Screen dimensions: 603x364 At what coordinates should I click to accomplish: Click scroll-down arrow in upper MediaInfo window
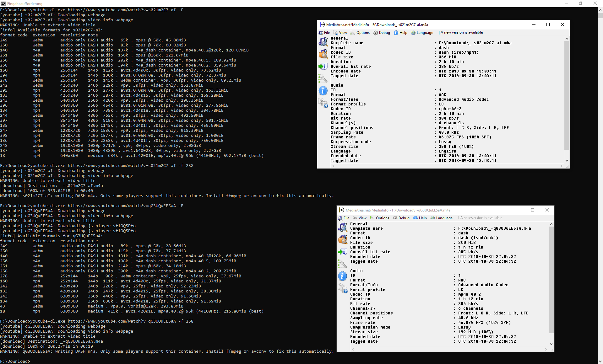567,161
